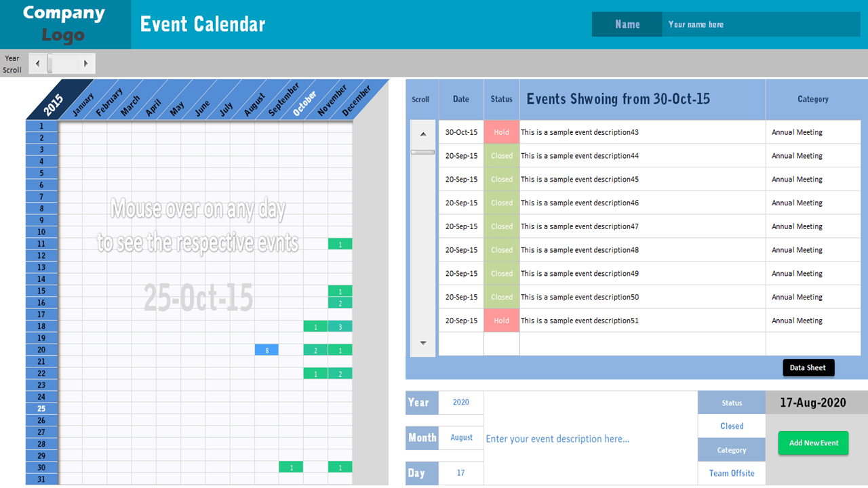Click the down arrow on event list scrollbar

click(x=422, y=342)
